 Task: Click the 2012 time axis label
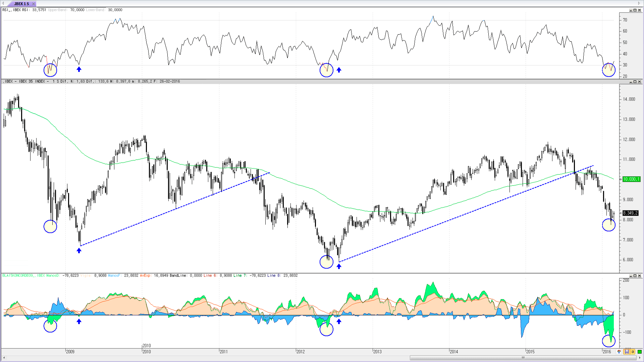pos(301,352)
